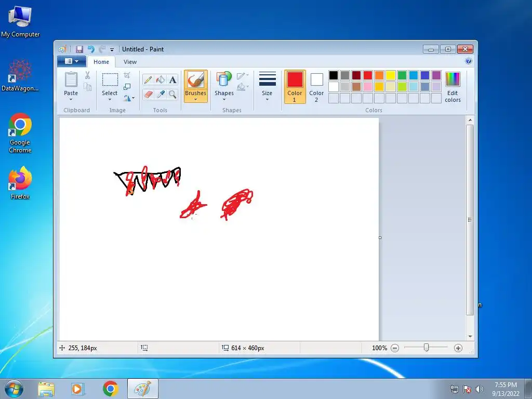The height and width of the screenshot is (399, 532).
Task: Switch to the View ribbon tab
Action: point(130,62)
